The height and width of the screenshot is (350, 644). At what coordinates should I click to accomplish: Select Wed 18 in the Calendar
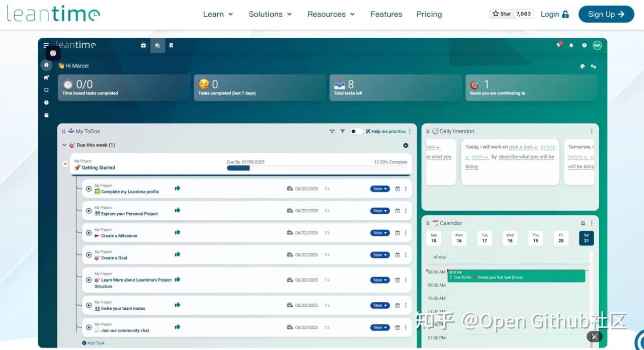tap(510, 238)
